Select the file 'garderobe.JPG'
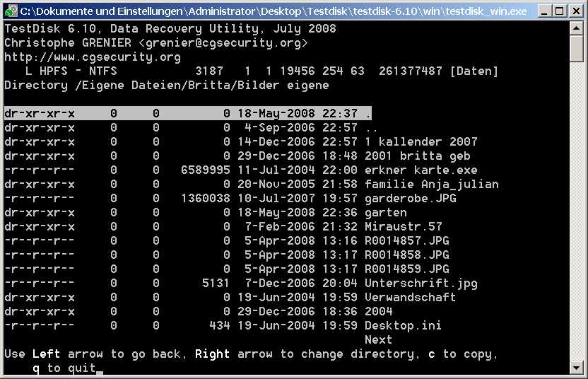This screenshot has height=379, width=588. coord(230,198)
